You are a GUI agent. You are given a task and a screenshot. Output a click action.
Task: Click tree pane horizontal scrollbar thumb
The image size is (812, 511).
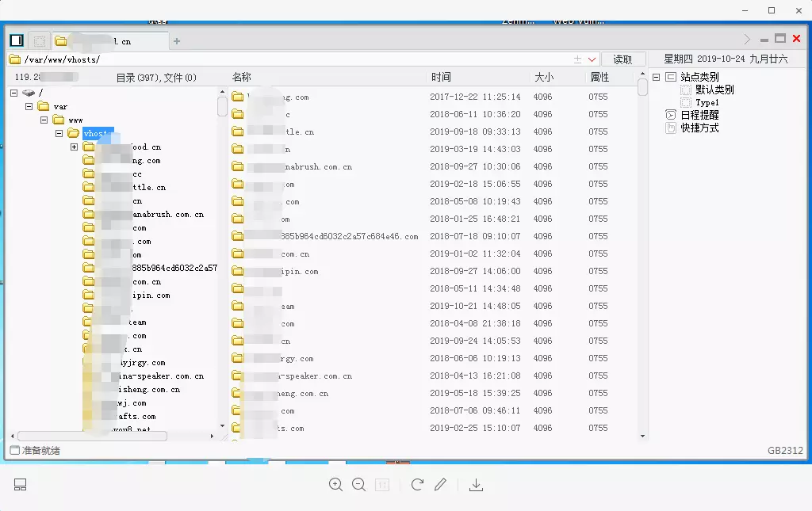point(93,436)
